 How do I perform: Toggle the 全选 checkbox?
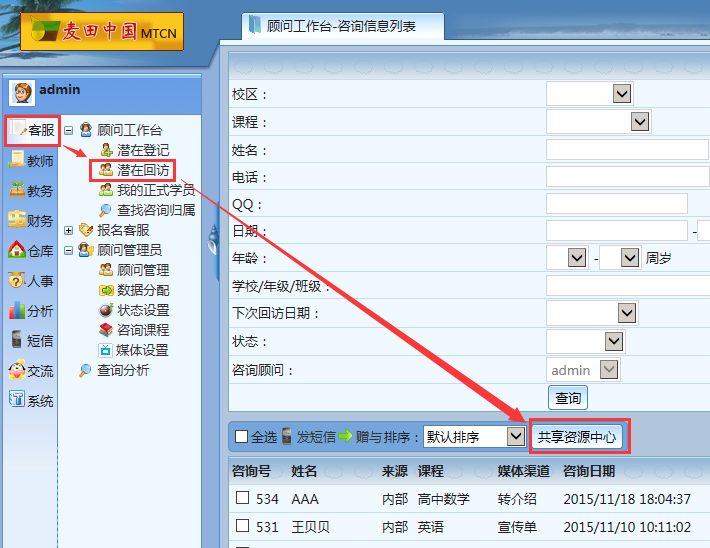coord(242,437)
